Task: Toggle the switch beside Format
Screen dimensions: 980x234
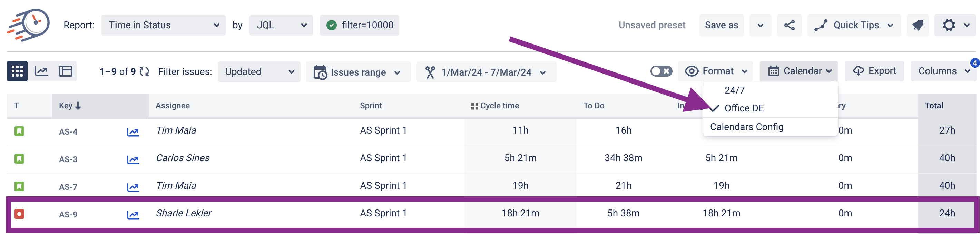Action: pos(661,71)
